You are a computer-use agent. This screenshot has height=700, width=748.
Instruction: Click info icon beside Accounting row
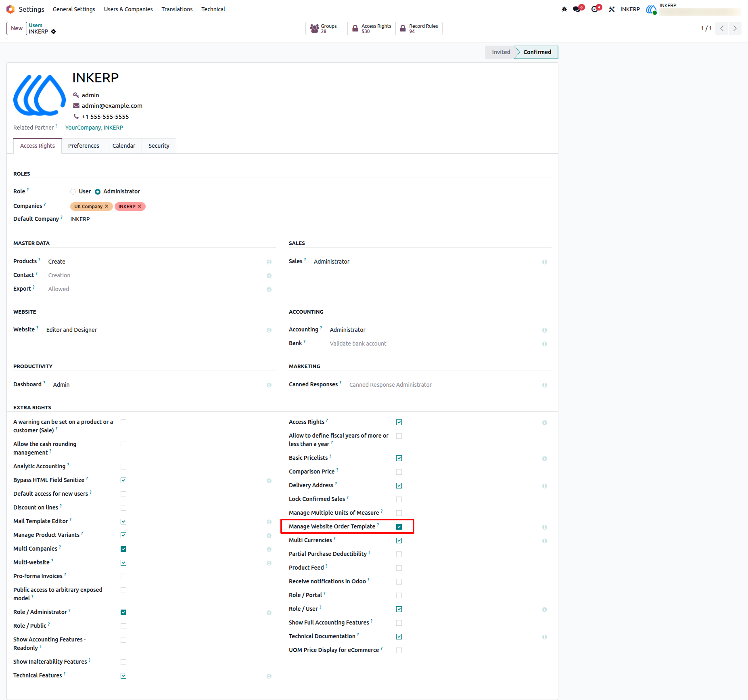pos(545,330)
